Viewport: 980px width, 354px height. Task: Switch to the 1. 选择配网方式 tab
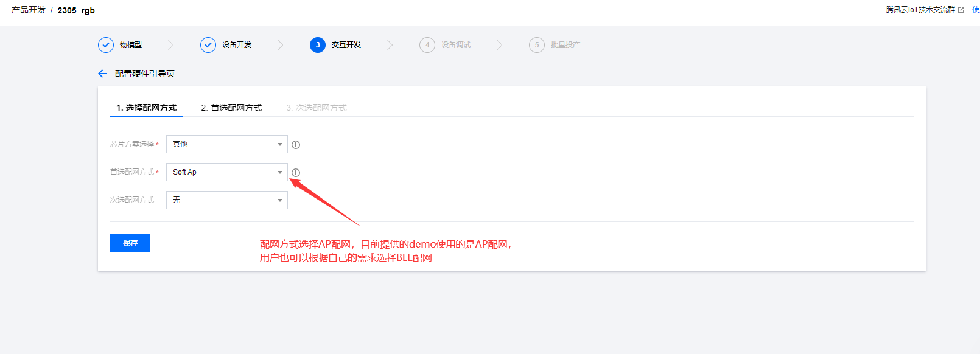147,108
